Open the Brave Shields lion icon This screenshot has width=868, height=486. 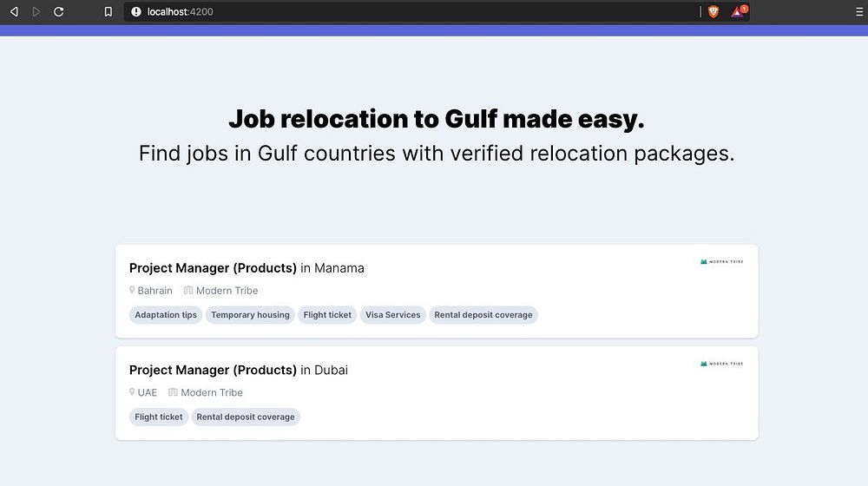713,12
